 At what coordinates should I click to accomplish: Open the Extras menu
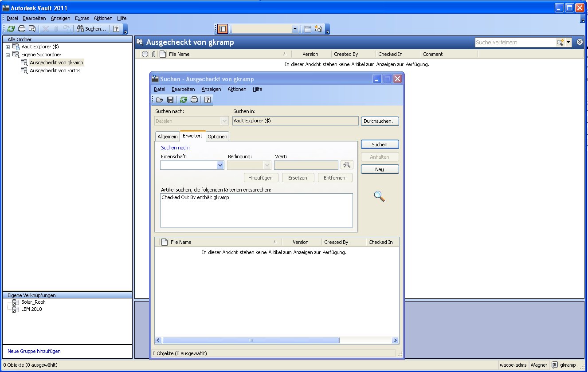click(82, 18)
